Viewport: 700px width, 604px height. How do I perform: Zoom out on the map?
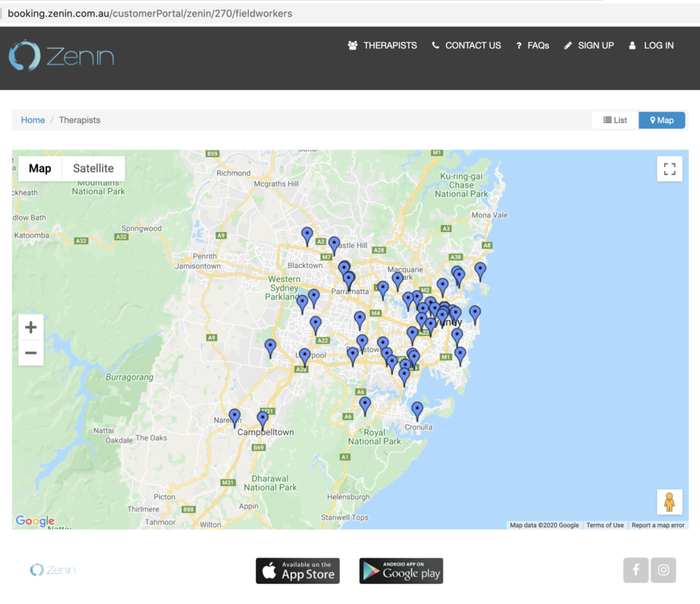[31, 353]
